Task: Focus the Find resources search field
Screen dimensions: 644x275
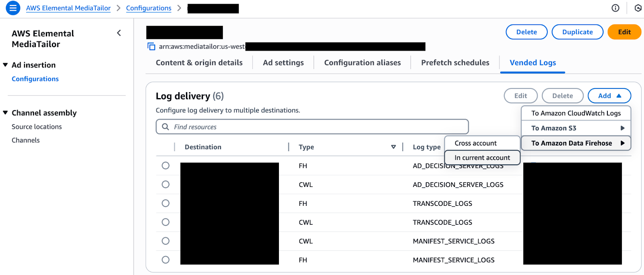Action: [x=312, y=127]
